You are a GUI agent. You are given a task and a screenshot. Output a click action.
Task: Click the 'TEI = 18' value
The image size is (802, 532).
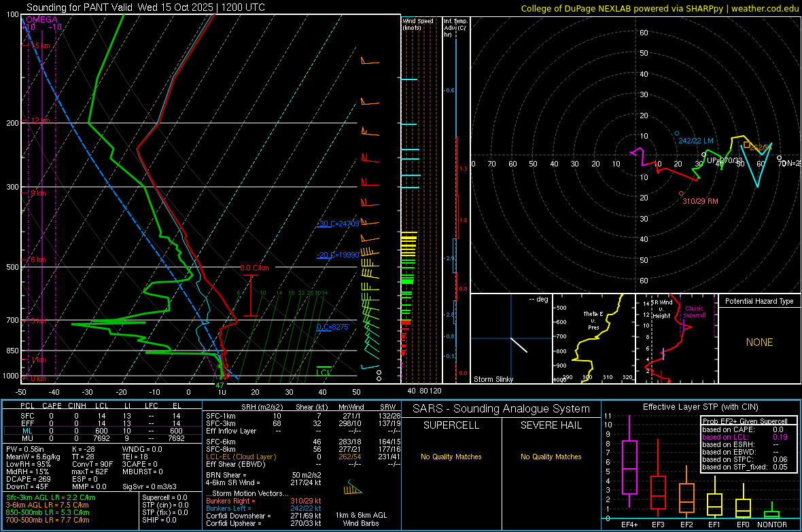[x=135, y=457]
